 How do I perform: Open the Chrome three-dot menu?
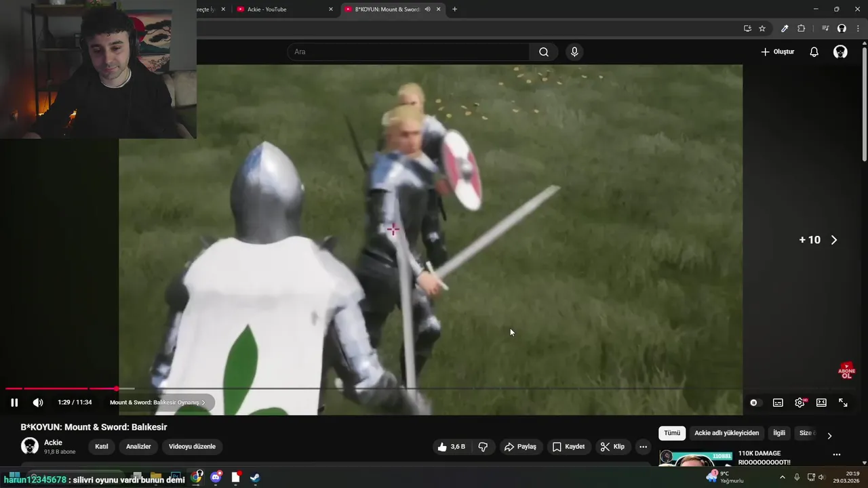(x=858, y=28)
